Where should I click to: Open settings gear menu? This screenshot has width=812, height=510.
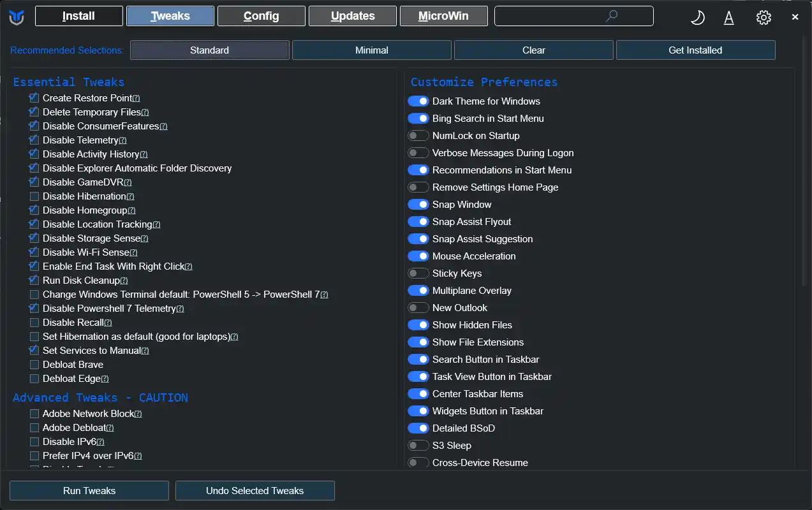point(764,18)
